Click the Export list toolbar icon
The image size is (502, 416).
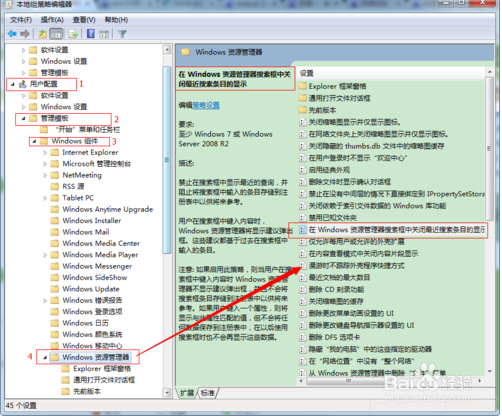[73, 34]
